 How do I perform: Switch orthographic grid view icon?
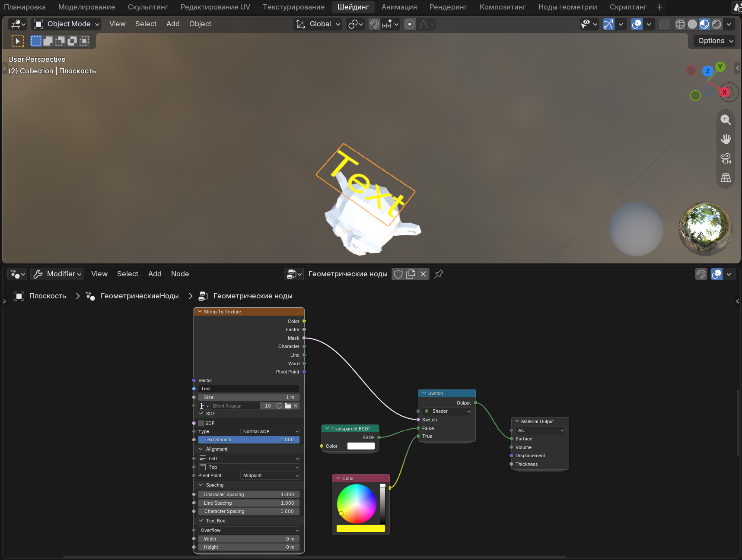coord(726,177)
